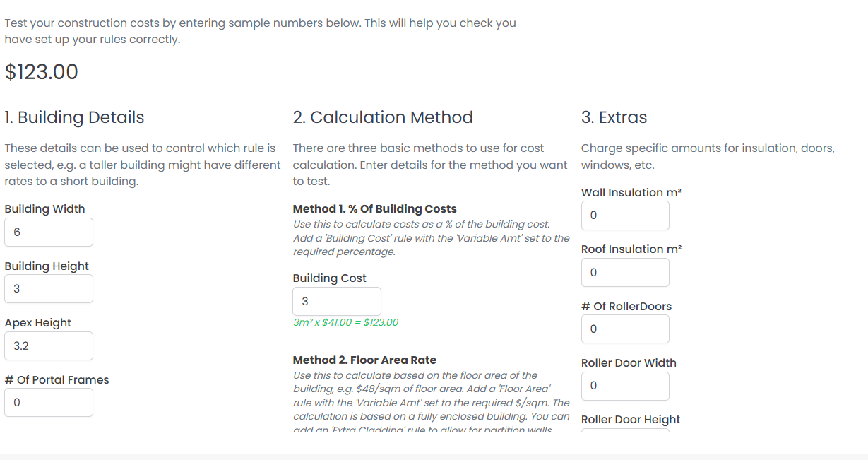
Task: Click 'Method 2. Floor Area Rate' title
Action: (366, 360)
